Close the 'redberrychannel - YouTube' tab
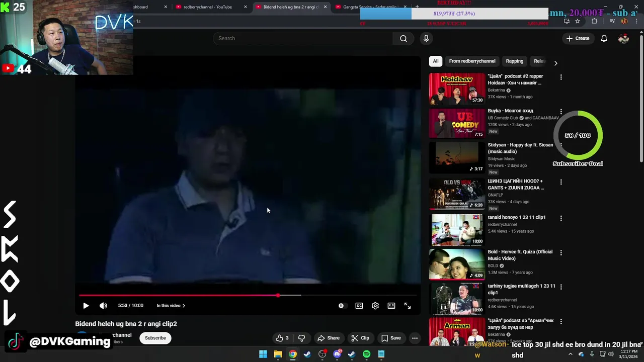644x362 pixels. [246, 7]
